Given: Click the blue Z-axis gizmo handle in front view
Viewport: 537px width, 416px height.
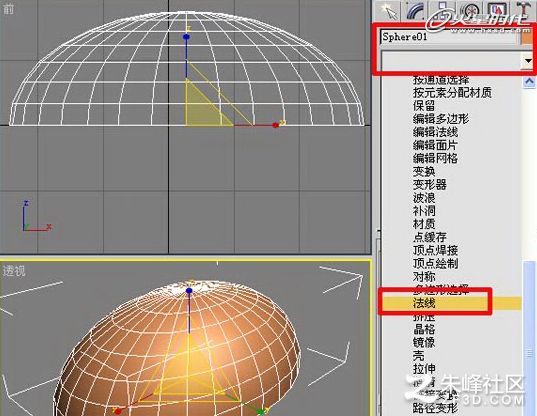Looking at the screenshot, I should pyautogui.click(x=186, y=37).
